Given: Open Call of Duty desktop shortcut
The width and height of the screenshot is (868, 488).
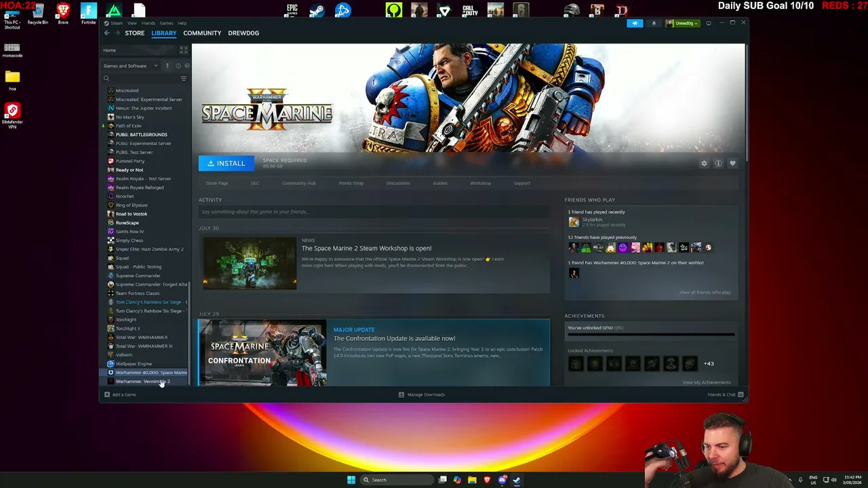Looking at the screenshot, I should pyautogui.click(x=470, y=10).
